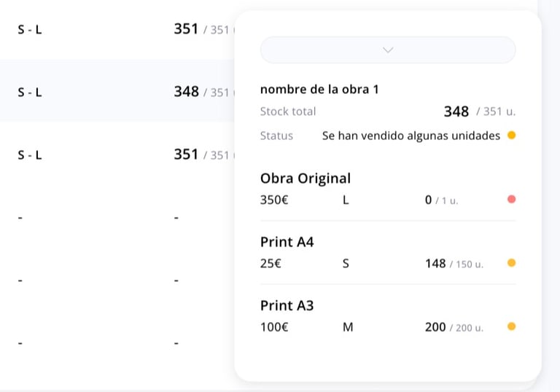
Task: Click the 25€ price of Print A4
Action: point(271,263)
